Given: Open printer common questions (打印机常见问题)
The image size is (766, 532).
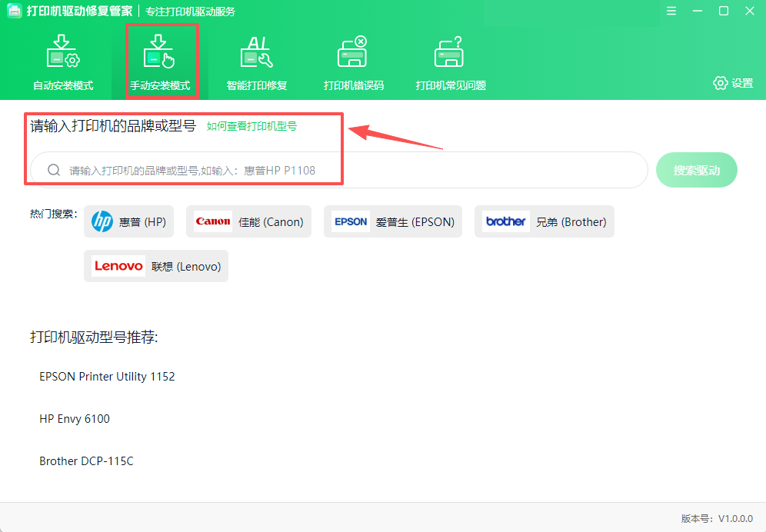Looking at the screenshot, I should coord(451,62).
